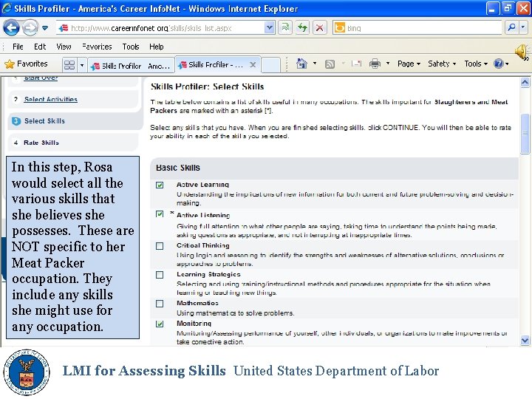This screenshot has height=399, width=532.
Task: Open the Edit menu
Action: (40, 47)
